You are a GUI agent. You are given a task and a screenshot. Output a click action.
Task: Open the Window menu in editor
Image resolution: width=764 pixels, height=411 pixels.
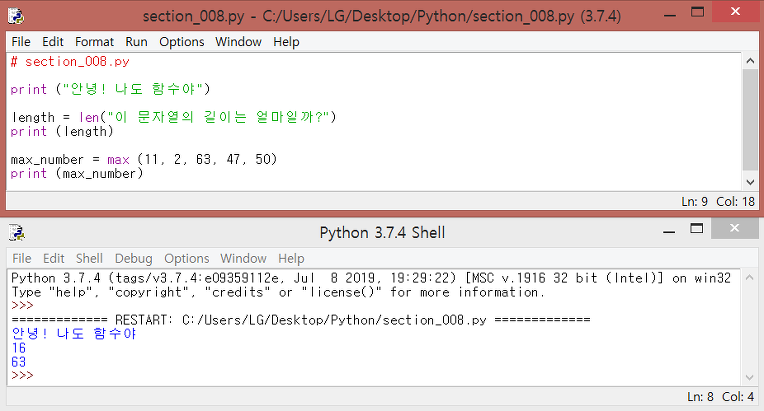pos(238,42)
